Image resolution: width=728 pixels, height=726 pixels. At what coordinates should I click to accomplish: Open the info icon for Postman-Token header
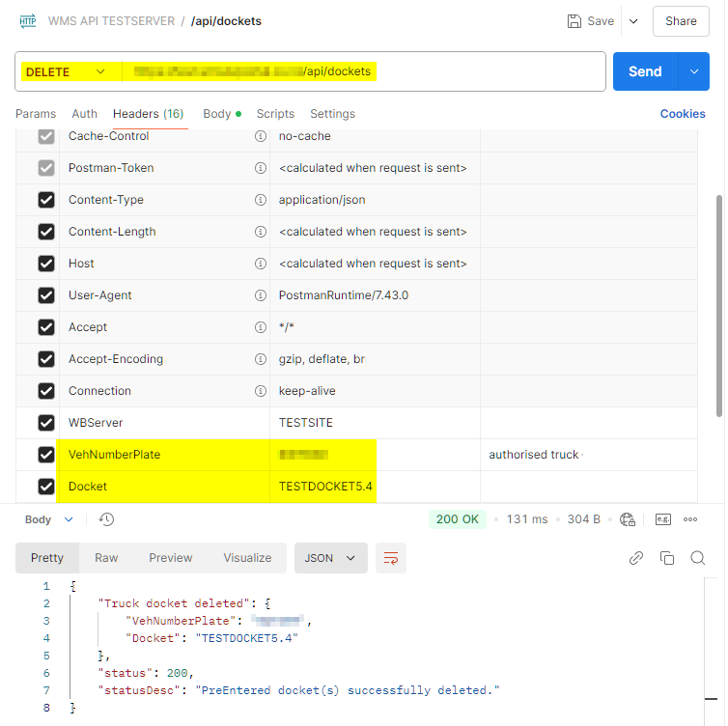click(x=261, y=168)
